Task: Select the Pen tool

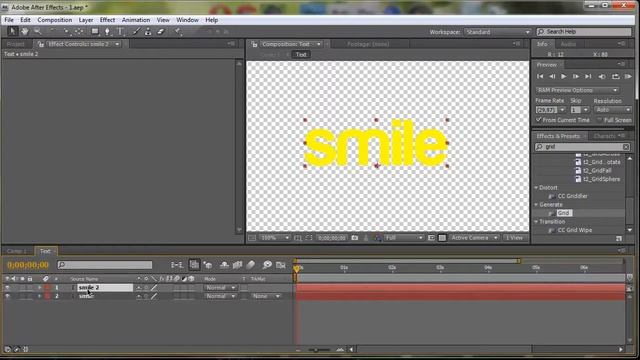Action: [107, 31]
